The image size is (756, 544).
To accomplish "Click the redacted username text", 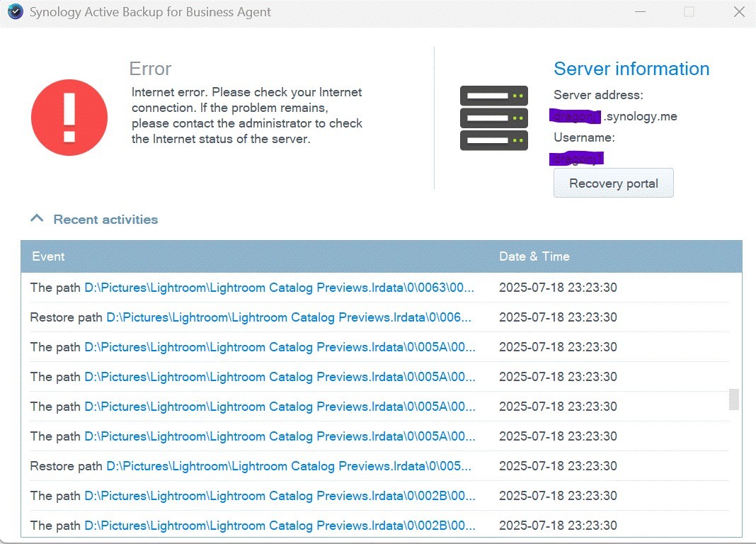I will tap(575, 158).
